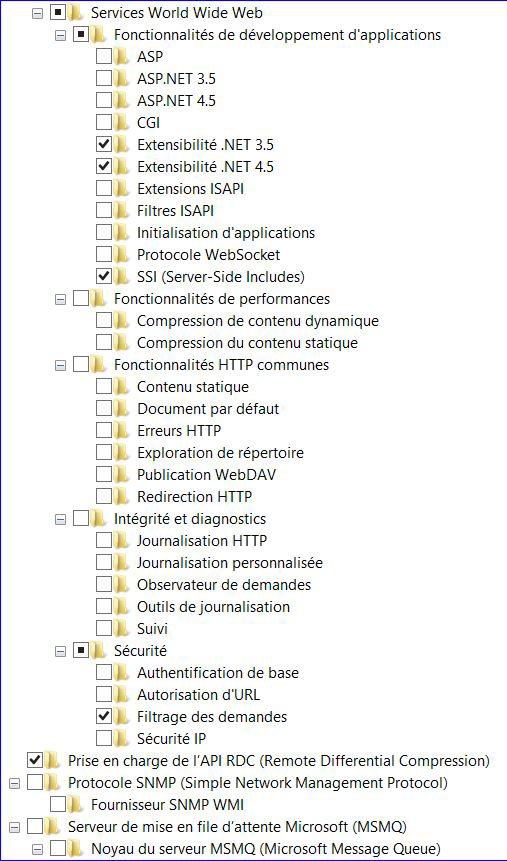
Task: Collapse the Intégrité et diagnostics branch
Action: 61,519
